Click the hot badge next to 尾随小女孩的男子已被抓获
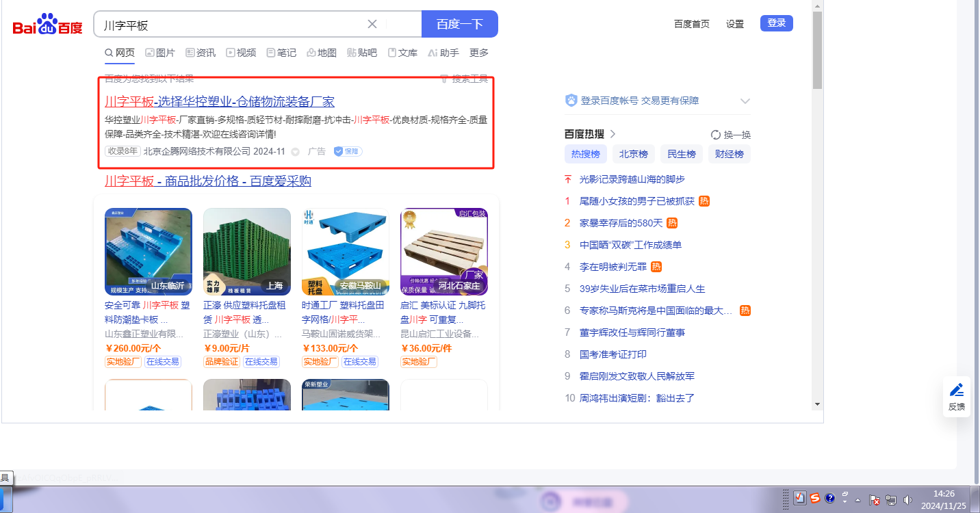 (x=704, y=201)
